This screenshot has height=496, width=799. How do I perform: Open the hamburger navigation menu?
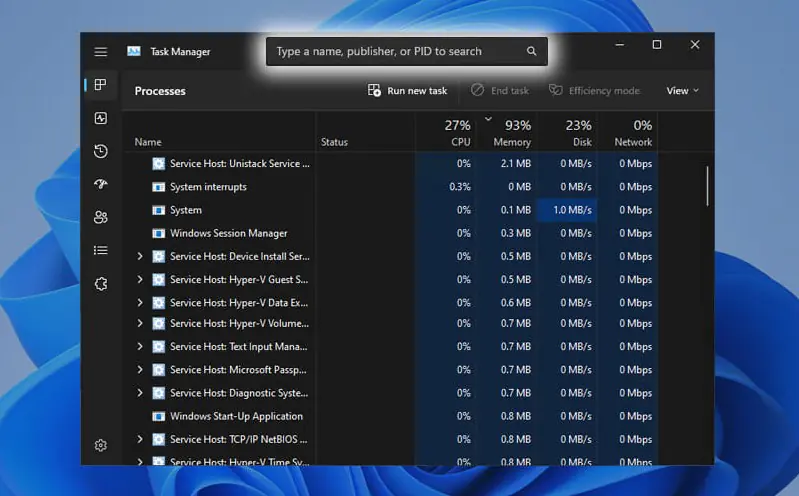point(101,52)
